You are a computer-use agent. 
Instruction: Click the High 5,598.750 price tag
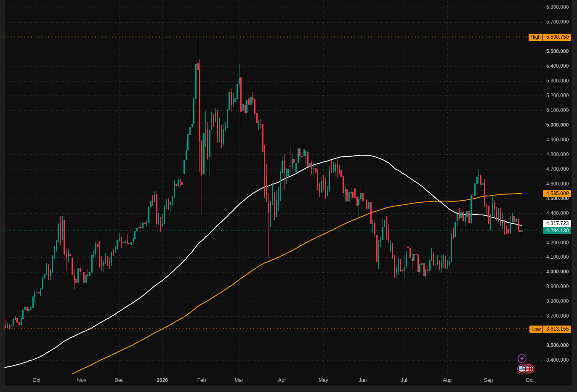[550, 37]
